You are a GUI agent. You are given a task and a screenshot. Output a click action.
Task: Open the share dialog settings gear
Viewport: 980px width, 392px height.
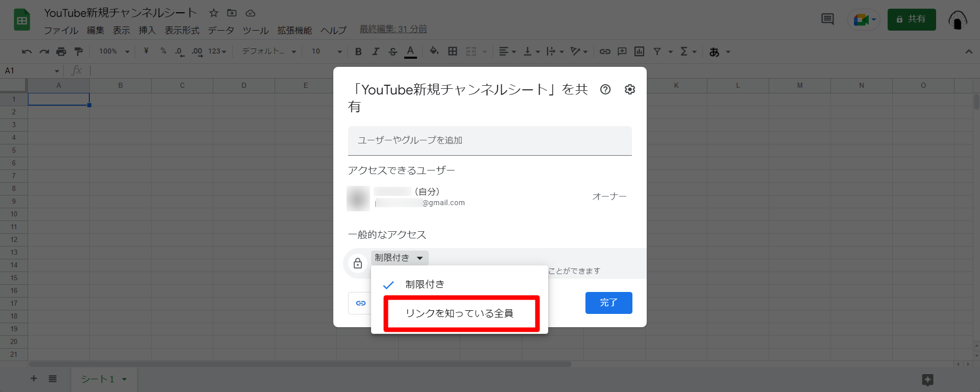(x=630, y=89)
